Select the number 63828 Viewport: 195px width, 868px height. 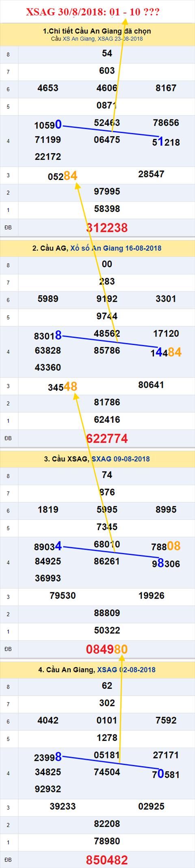[x=48, y=351]
